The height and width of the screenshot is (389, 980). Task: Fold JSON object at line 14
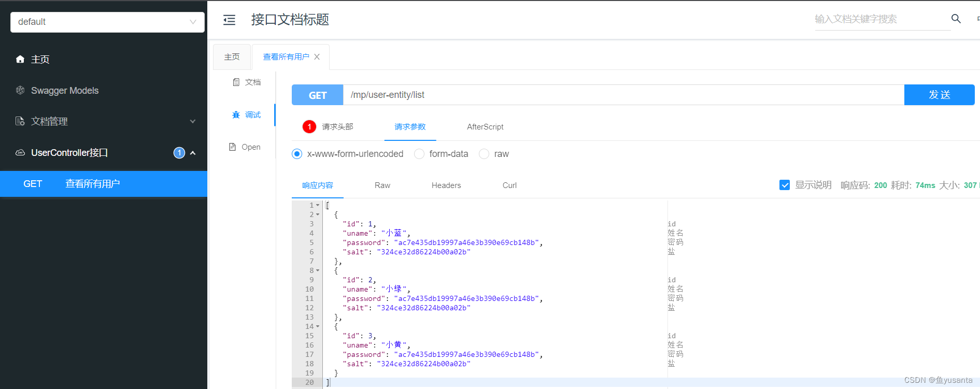(x=318, y=326)
